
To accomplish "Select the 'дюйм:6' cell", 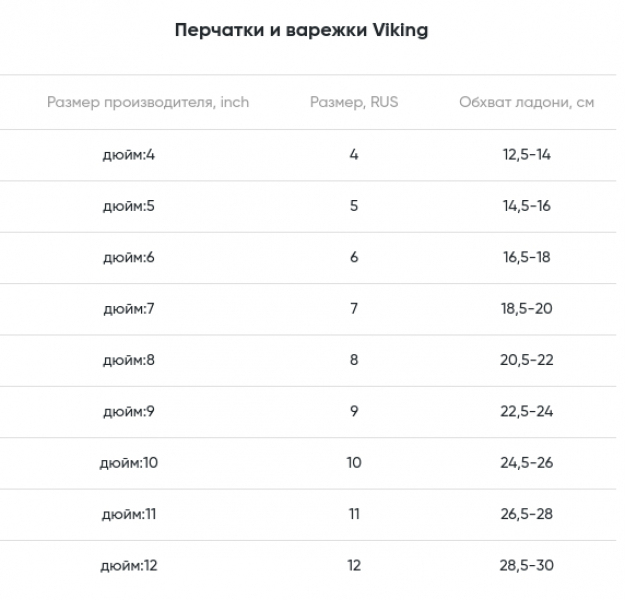I will coord(129,257).
